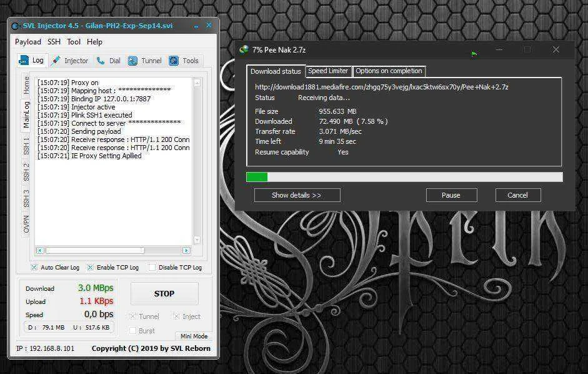
Task: Click the Dial tab phone icon
Action: coord(101,61)
